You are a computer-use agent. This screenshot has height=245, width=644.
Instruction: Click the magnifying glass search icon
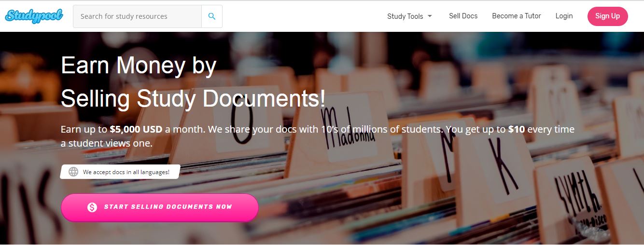(212, 16)
